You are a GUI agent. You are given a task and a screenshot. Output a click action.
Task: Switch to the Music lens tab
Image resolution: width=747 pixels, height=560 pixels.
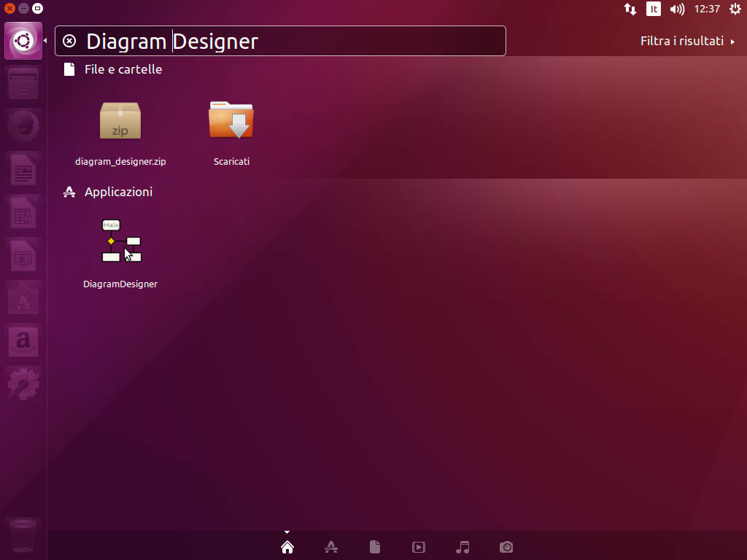tap(462, 547)
